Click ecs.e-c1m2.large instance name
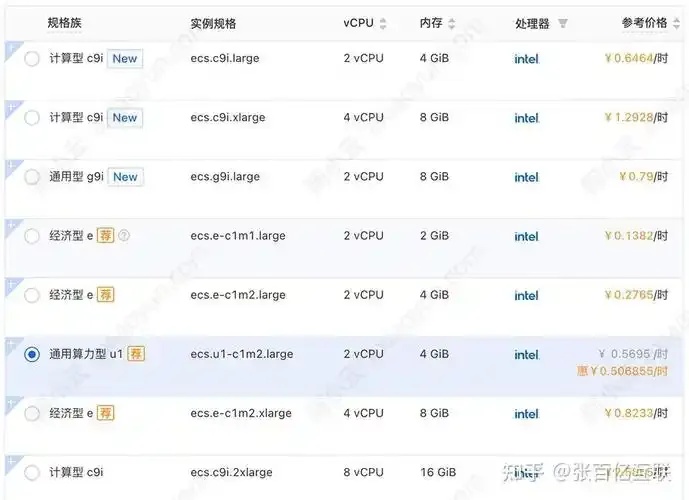This screenshot has width=689, height=500. pyautogui.click(x=238, y=295)
